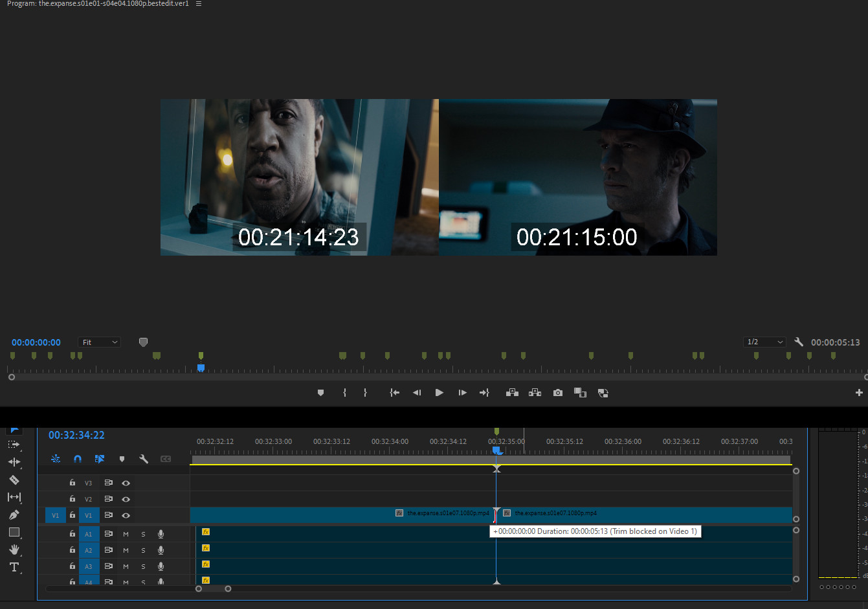
Task: Select the Hand tool
Action: coord(14,549)
